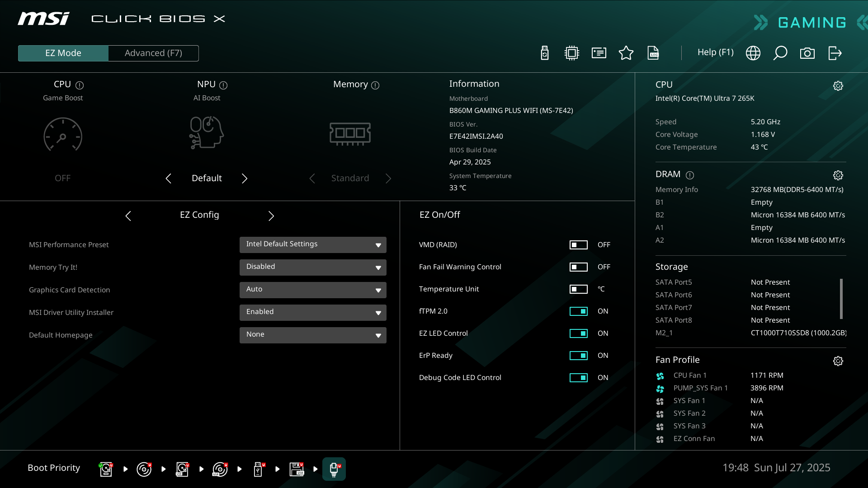Open the MSI Performance Preset dropdown
Image resolution: width=868 pixels, height=488 pixels.
pyautogui.click(x=312, y=244)
